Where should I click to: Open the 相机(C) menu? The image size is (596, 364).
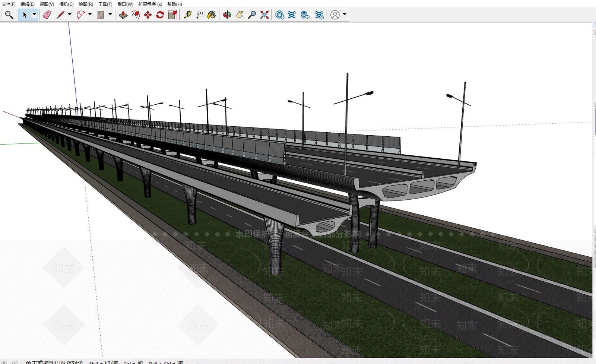pyautogui.click(x=66, y=4)
